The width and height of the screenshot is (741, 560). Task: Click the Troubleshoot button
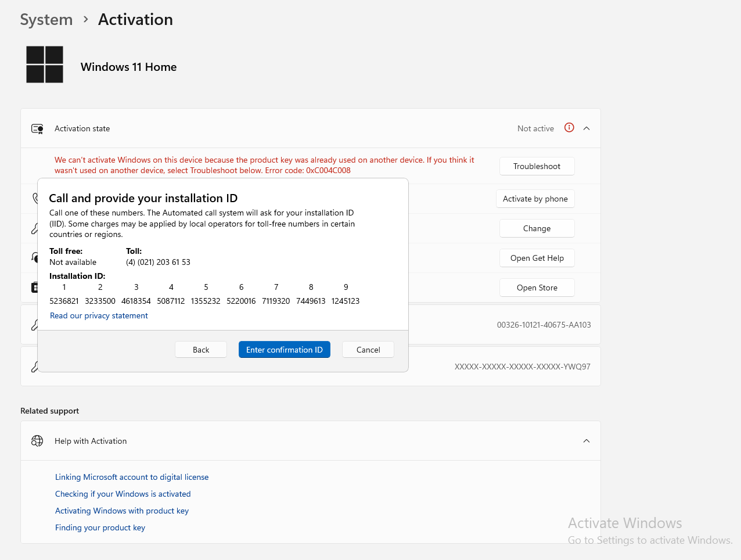(537, 166)
